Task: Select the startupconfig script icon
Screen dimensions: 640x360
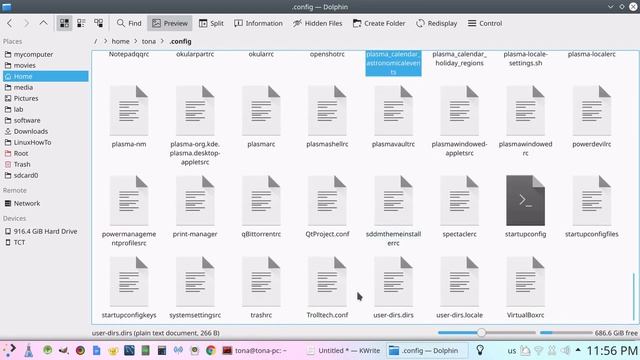Action: tap(526, 200)
